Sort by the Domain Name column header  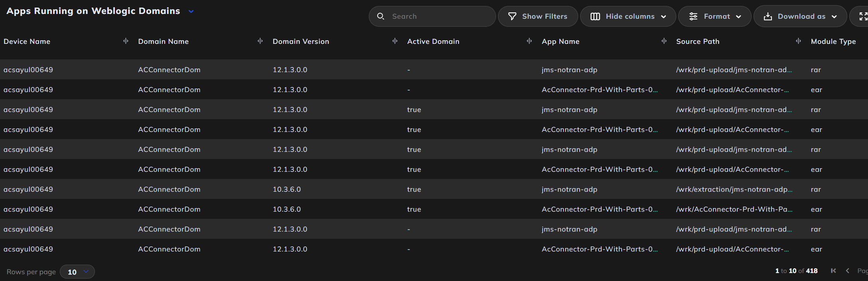pos(163,41)
